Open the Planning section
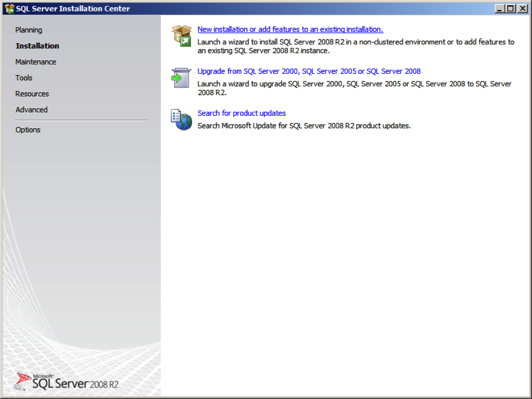Image resolution: width=532 pixels, height=399 pixels. pos(29,30)
